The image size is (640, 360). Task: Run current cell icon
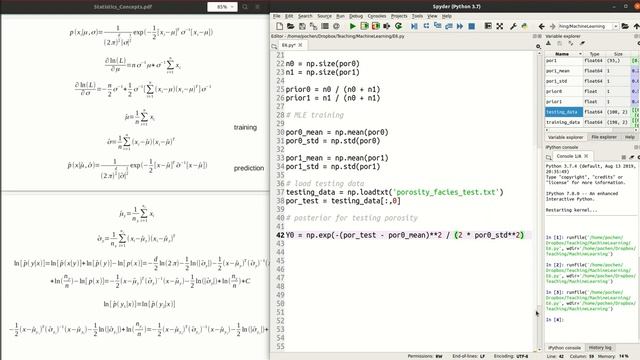[364, 26]
